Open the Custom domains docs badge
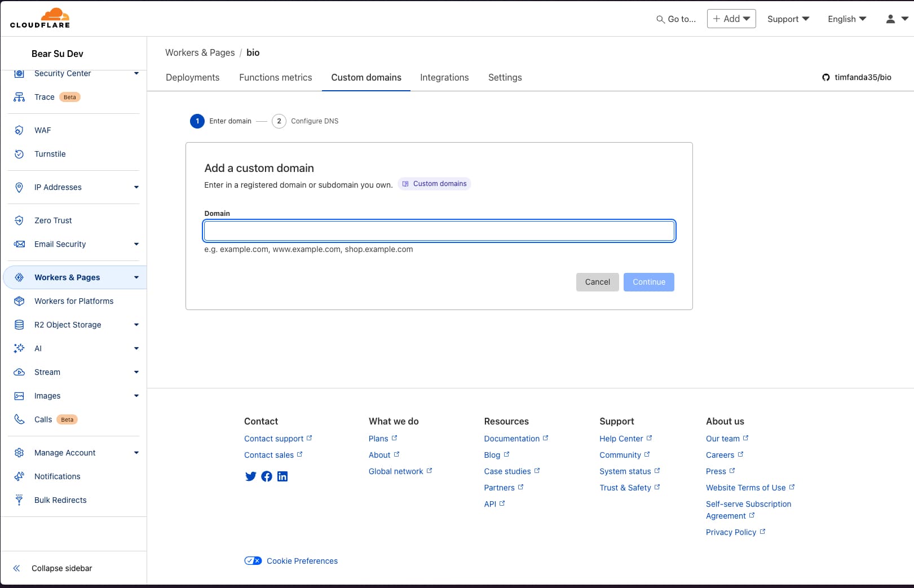The height and width of the screenshot is (588, 914). (434, 184)
